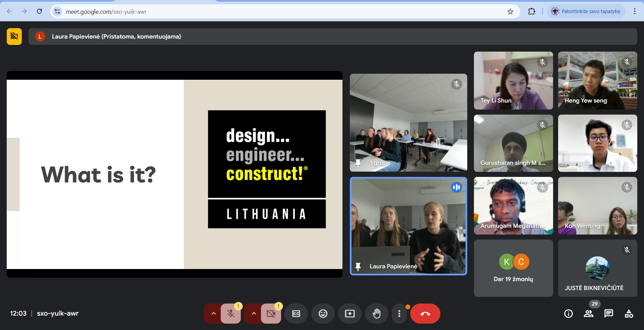Open the browser extensions puzzle icon

click(532, 11)
